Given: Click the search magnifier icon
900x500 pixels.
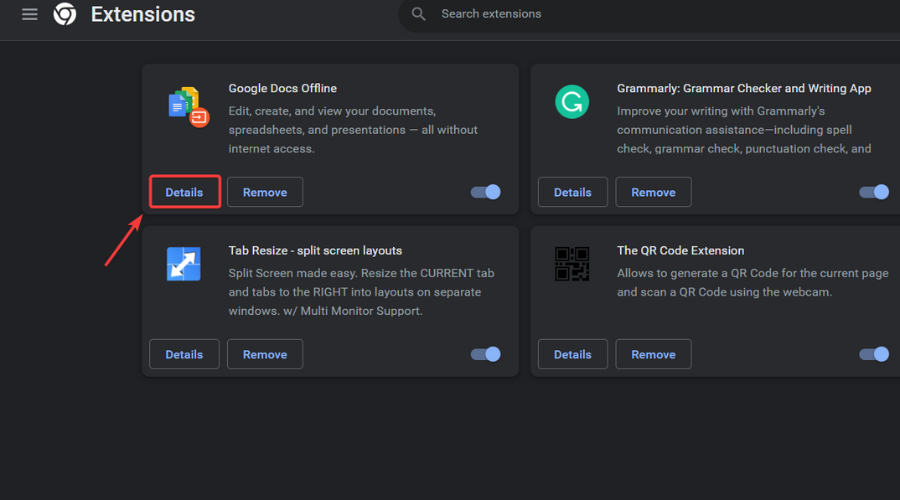Looking at the screenshot, I should [x=418, y=14].
